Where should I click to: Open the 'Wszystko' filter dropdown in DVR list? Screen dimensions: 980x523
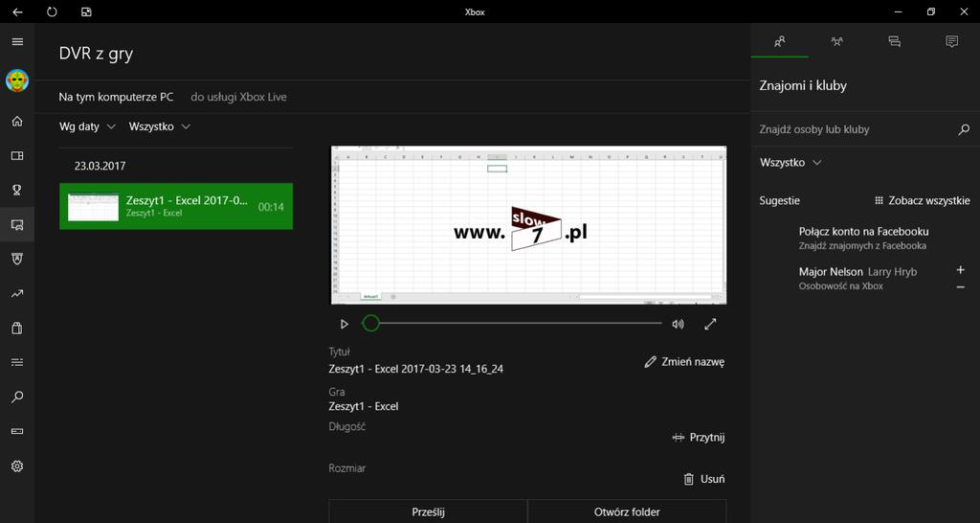coord(160,126)
